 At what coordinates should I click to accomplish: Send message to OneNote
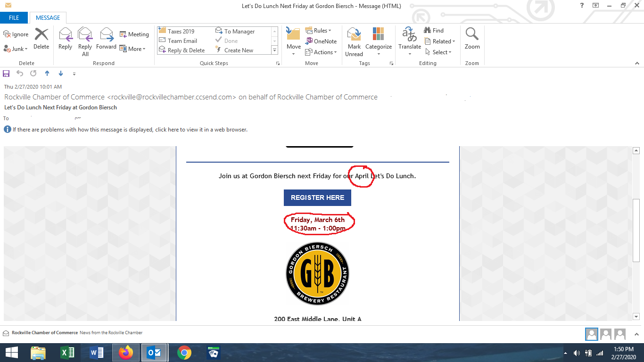[321, 41]
